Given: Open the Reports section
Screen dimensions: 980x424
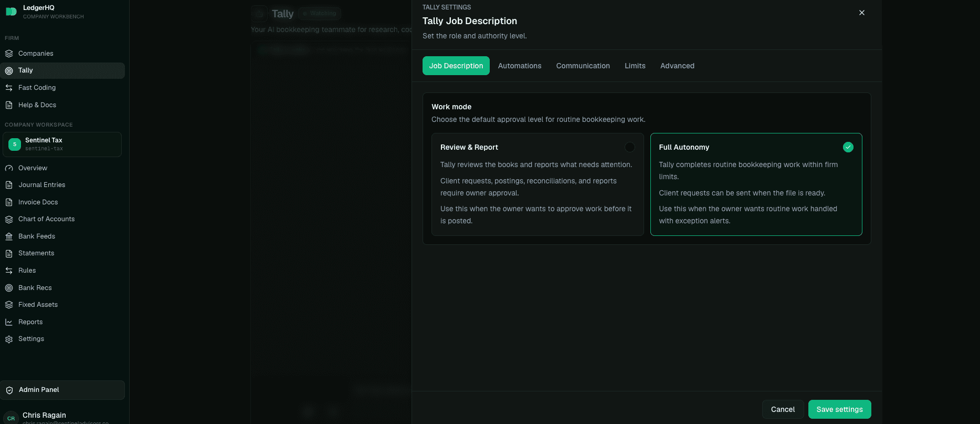Looking at the screenshot, I should click(x=62, y=322).
